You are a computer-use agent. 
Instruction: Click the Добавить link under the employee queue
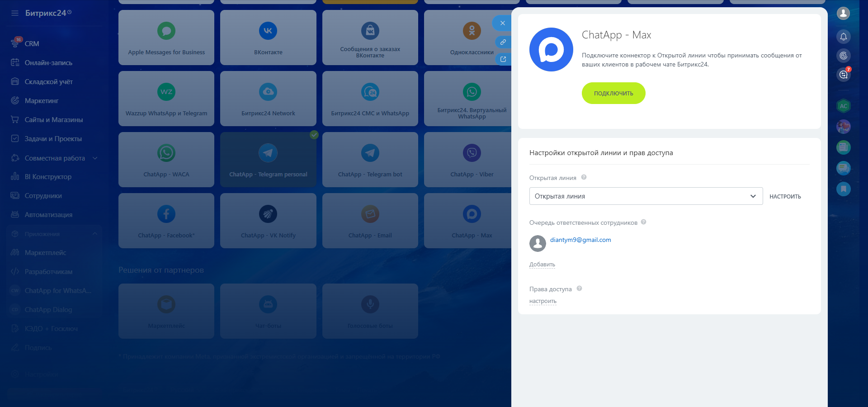542,265
